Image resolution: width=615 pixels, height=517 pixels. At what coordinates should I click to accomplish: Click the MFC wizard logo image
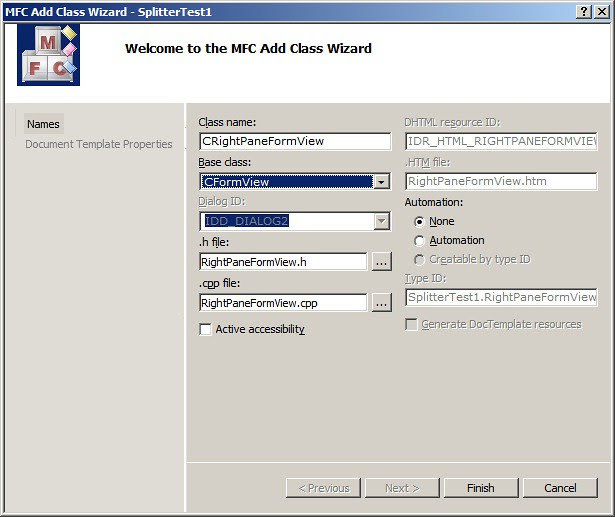click(x=48, y=55)
